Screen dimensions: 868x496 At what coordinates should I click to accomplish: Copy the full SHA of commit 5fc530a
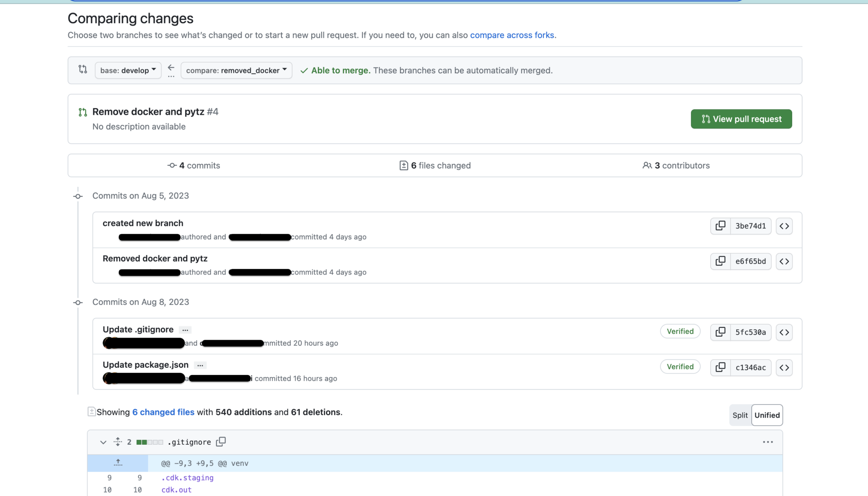(x=721, y=332)
